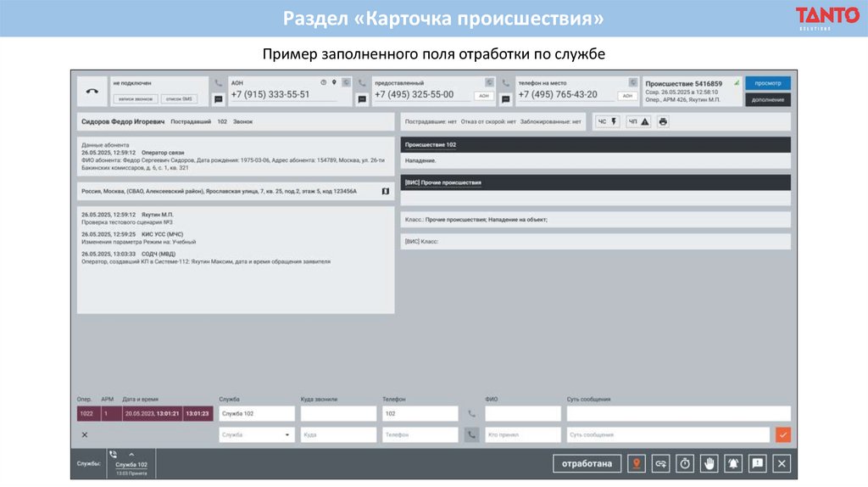Open the SMS list button

coord(180,98)
